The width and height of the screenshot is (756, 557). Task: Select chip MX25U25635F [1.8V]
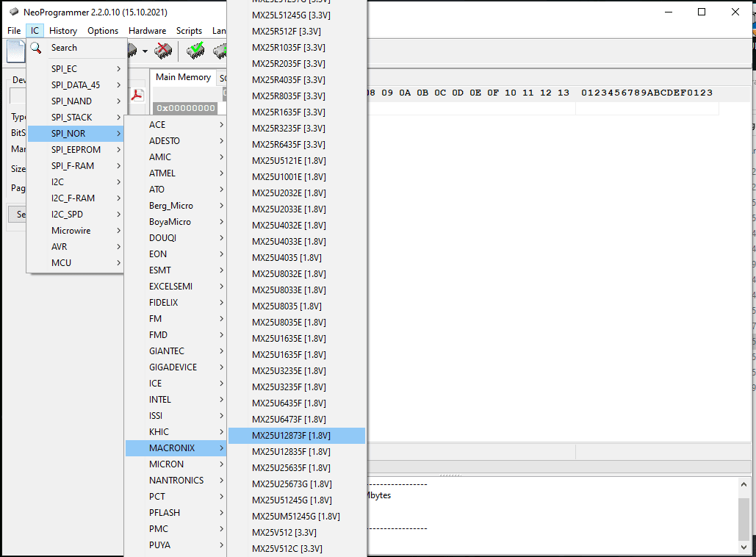(x=297, y=468)
